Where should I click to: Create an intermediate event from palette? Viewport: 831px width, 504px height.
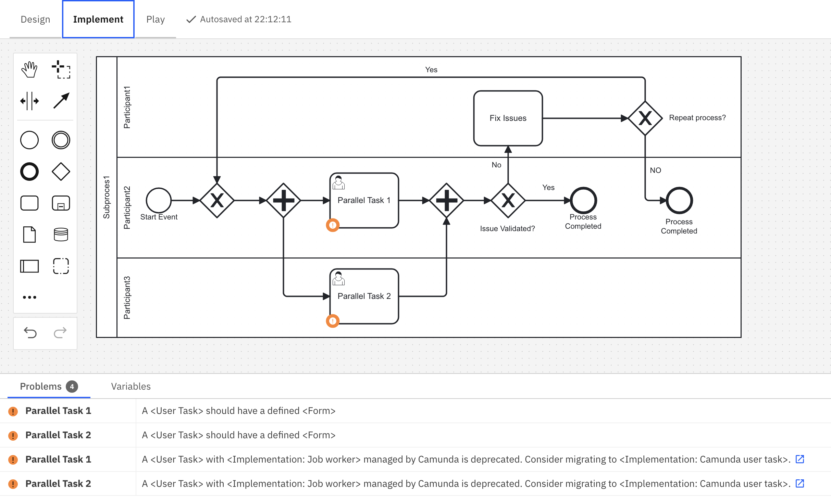(61, 140)
